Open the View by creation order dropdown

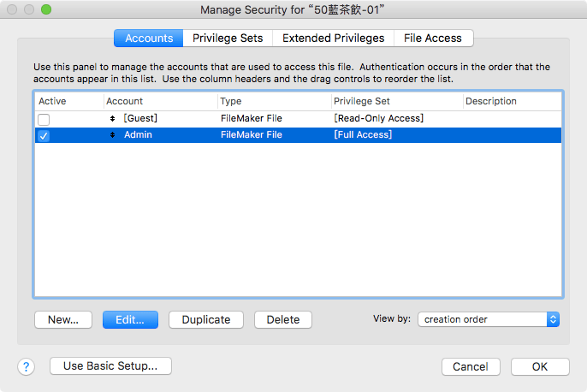pyautogui.click(x=489, y=319)
